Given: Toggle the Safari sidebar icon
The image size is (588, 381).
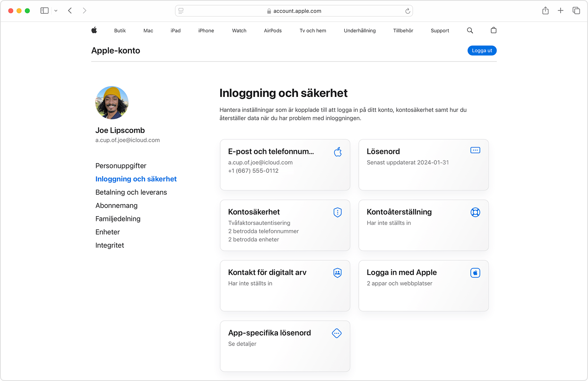Looking at the screenshot, I should (44, 11).
